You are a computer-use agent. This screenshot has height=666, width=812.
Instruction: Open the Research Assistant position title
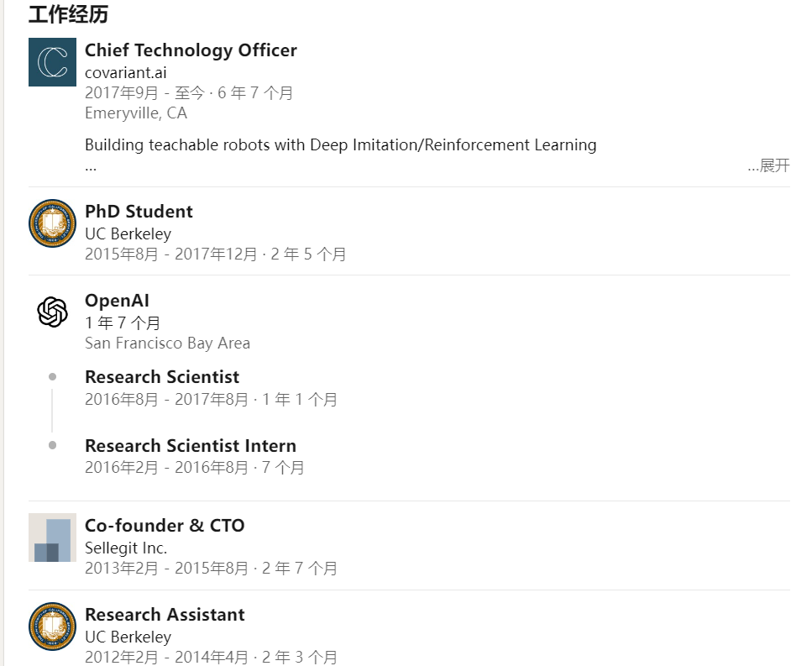[165, 615]
